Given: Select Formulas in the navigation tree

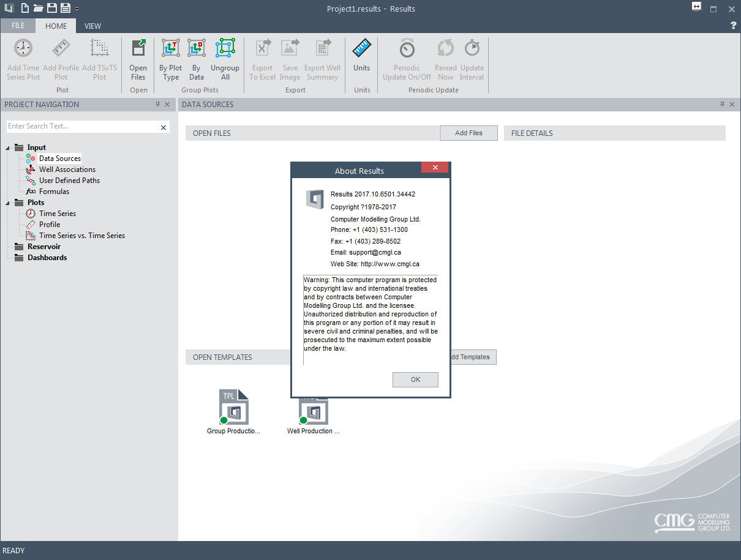Looking at the screenshot, I should click(54, 192).
